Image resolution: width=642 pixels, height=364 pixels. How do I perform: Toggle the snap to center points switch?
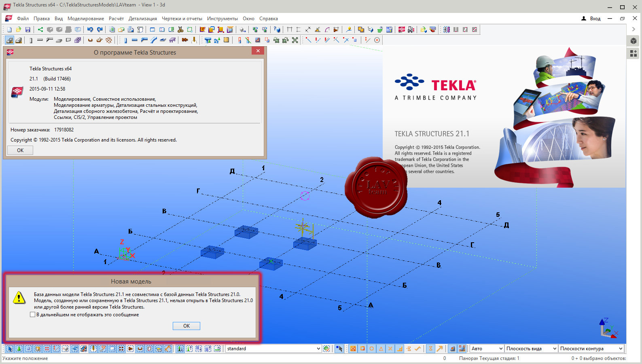(372, 349)
